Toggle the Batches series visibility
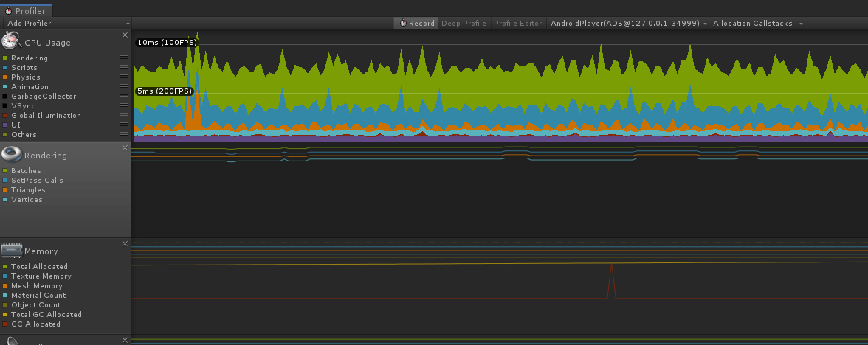Screen dimensions: 868x345 tap(4, 171)
